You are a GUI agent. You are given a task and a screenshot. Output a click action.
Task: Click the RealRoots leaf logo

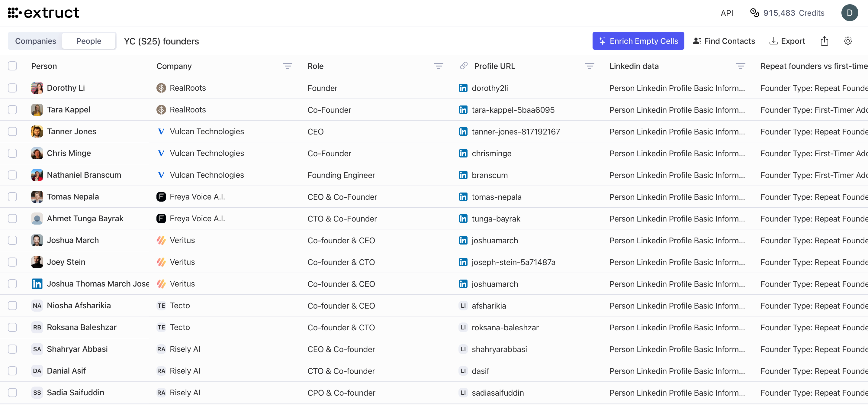click(161, 88)
